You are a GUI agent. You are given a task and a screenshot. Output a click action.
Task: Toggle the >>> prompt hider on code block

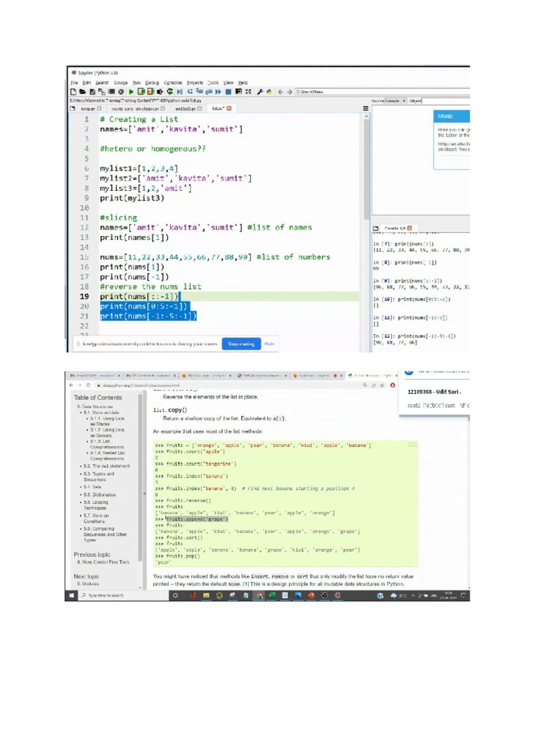(413, 444)
